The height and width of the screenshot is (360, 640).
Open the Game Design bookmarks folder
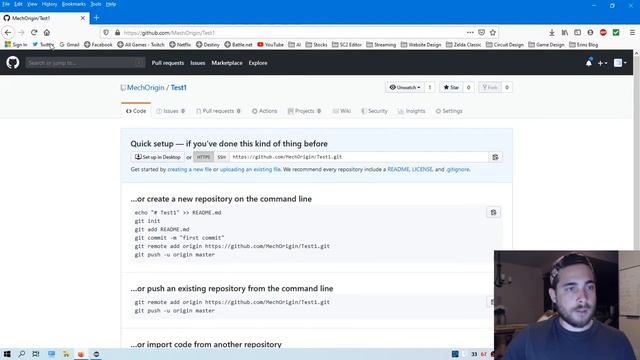coord(546,44)
